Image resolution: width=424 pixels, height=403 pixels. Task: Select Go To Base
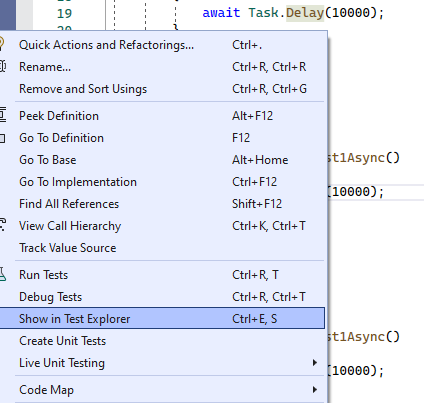click(x=162, y=160)
